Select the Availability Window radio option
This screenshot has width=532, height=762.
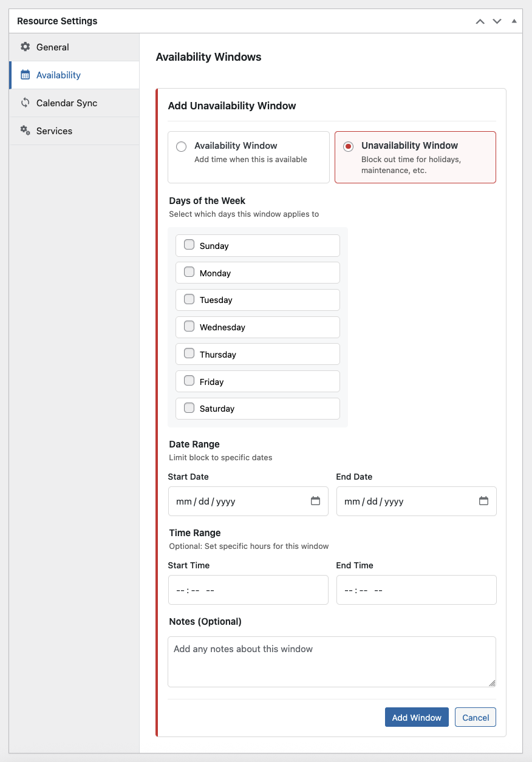[181, 146]
